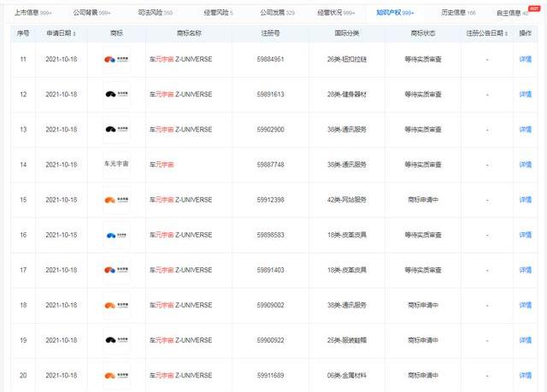Screen dimensions: 547x392
Task: Show 详情 for row 20
Action: pyautogui.click(x=526, y=375)
